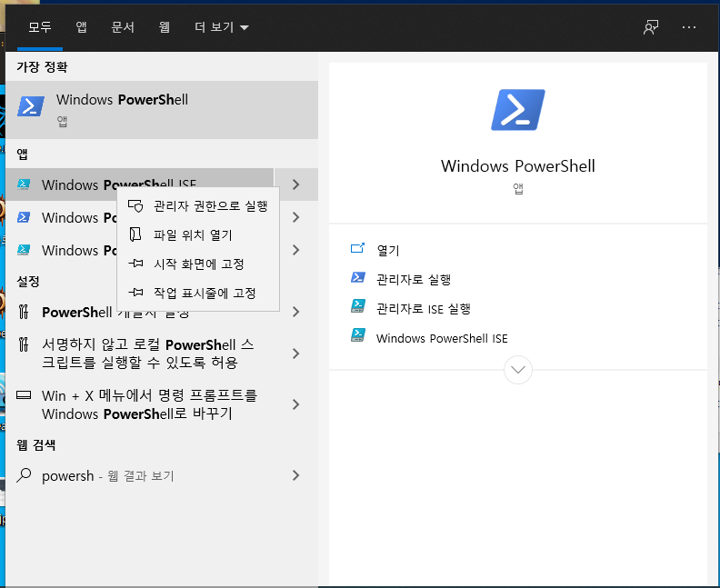
Task: Choose 파일 위치 열기 in context menu
Action: 198,235
